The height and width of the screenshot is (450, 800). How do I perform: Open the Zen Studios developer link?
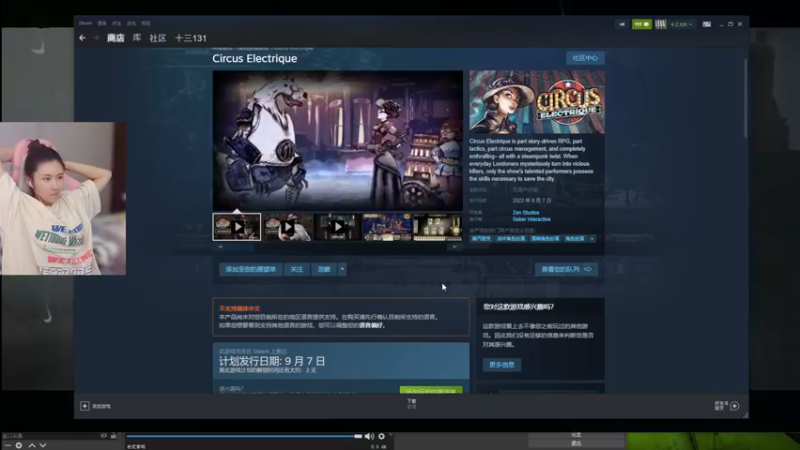pyautogui.click(x=526, y=213)
